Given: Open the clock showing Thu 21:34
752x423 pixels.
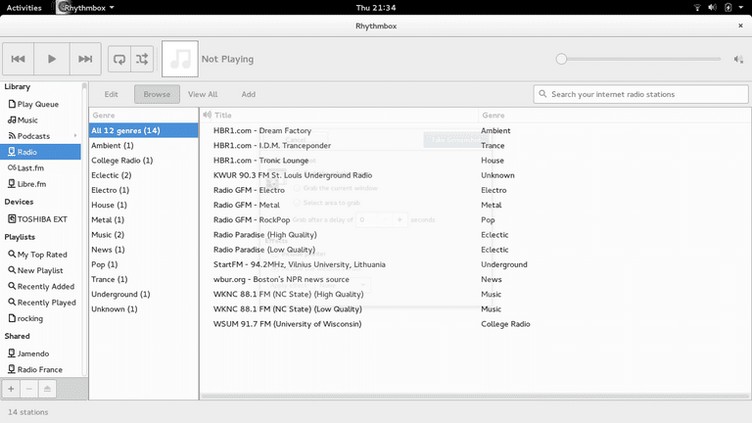Looking at the screenshot, I should click(376, 8).
